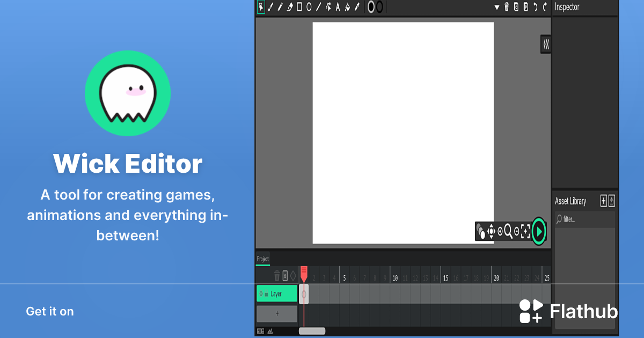
Task: Switch to the Project tab
Action: [262, 259]
